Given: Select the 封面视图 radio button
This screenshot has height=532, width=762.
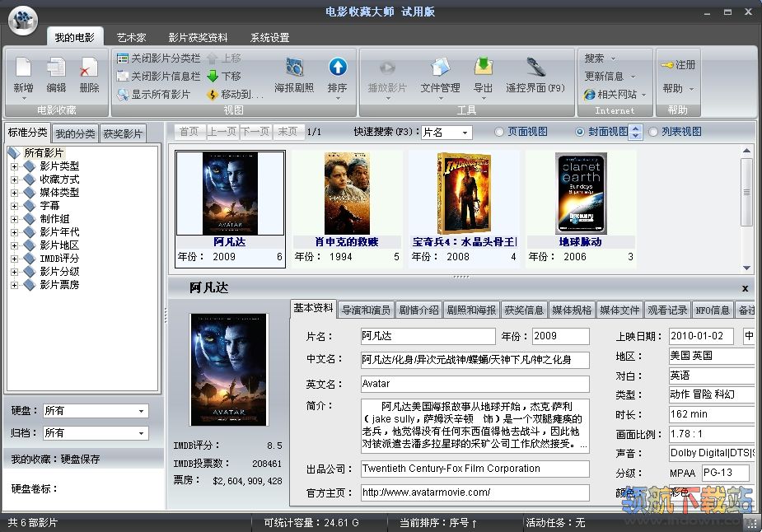Looking at the screenshot, I should (579, 132).
